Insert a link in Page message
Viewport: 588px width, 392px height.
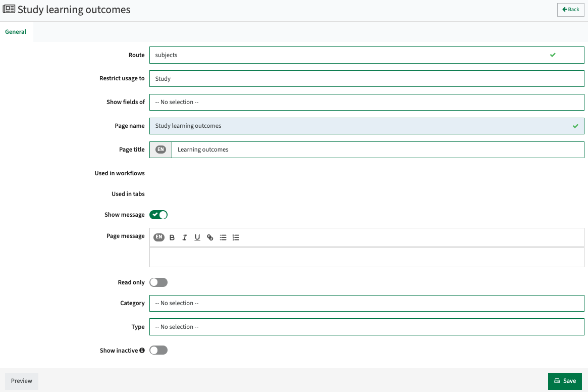point(210,237)
